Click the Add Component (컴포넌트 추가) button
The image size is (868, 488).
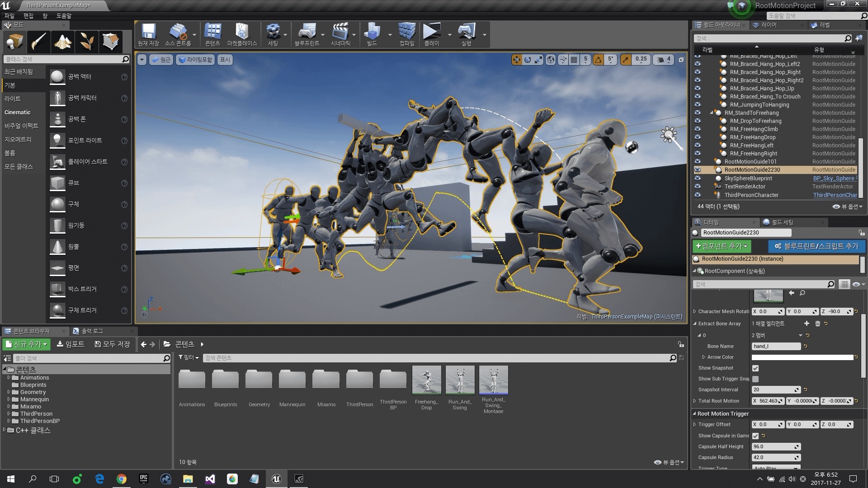[x=722, y=246]
